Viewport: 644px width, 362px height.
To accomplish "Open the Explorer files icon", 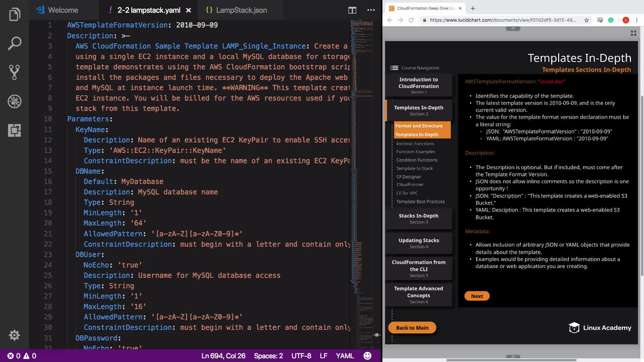I will 14,14.
